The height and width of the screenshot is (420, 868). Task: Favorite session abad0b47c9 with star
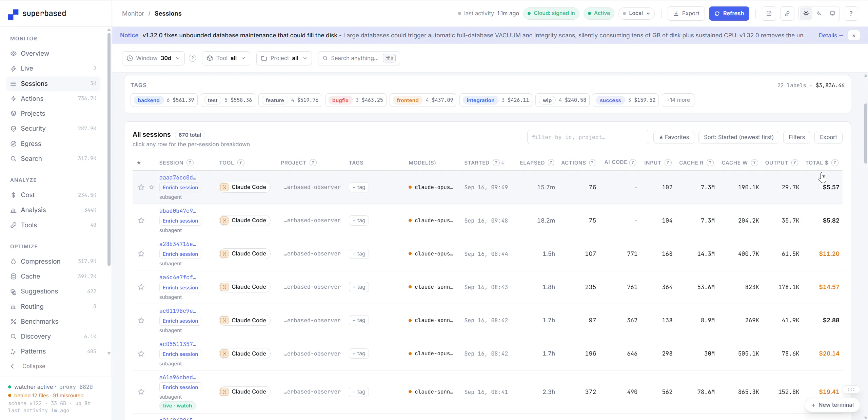click(x=141, y=221)
